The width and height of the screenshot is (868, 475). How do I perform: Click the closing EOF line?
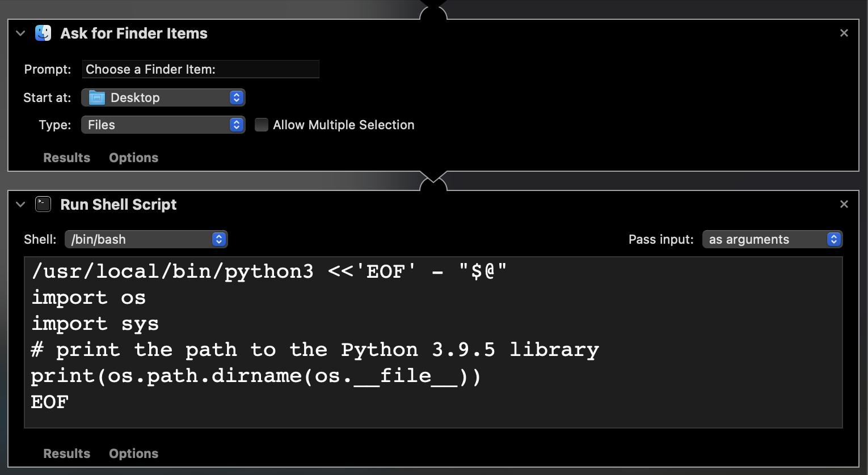tap(50, 402)
